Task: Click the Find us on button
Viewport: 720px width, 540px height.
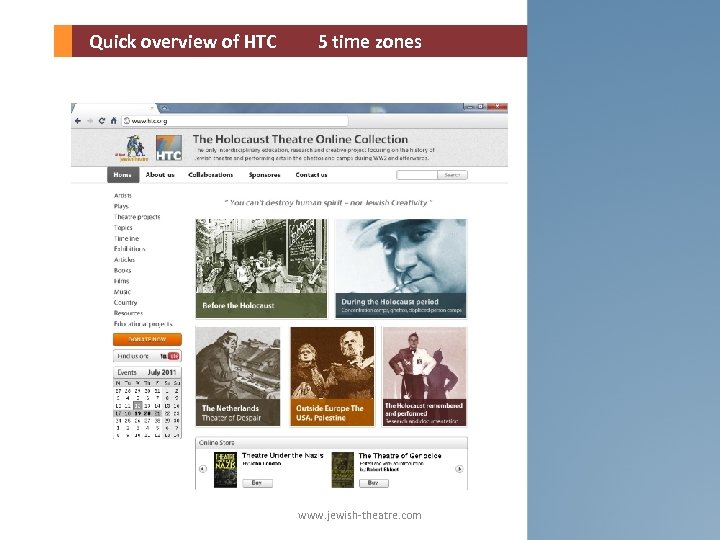Action: click(x=147, y=356)
